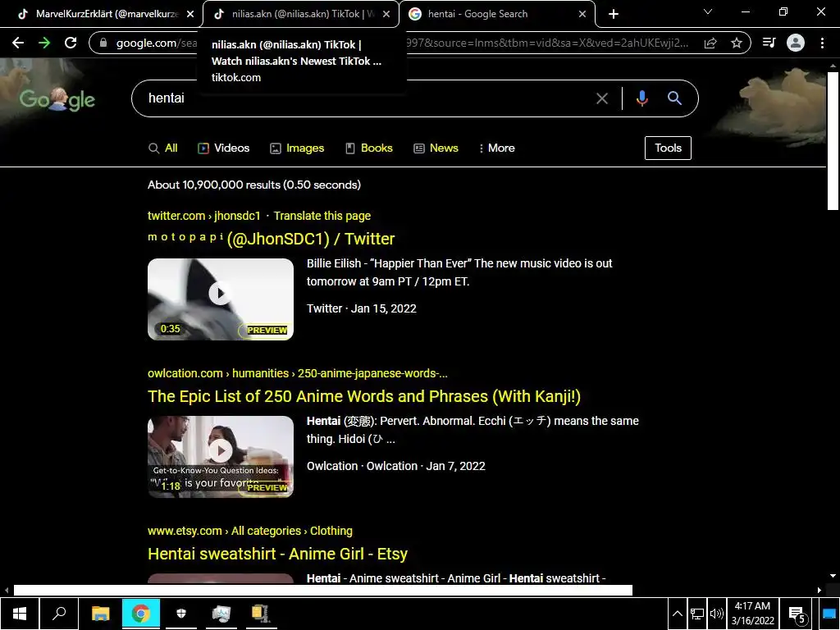Screen dimensions: 840x630
Task: Click the Owlcation · Jan 7, 2022 source text
Action: [396, 466]
